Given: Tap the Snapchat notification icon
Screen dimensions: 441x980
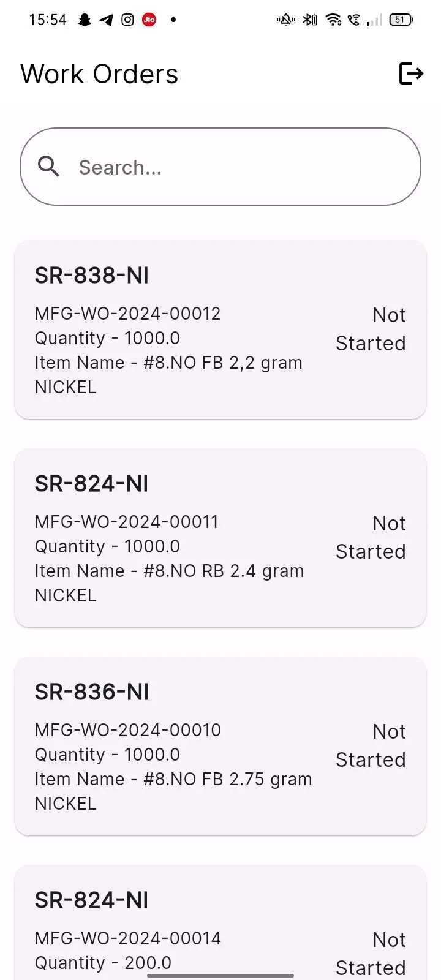Looking at the screenshot, I should pyautogui.click(x=85, y=20).
